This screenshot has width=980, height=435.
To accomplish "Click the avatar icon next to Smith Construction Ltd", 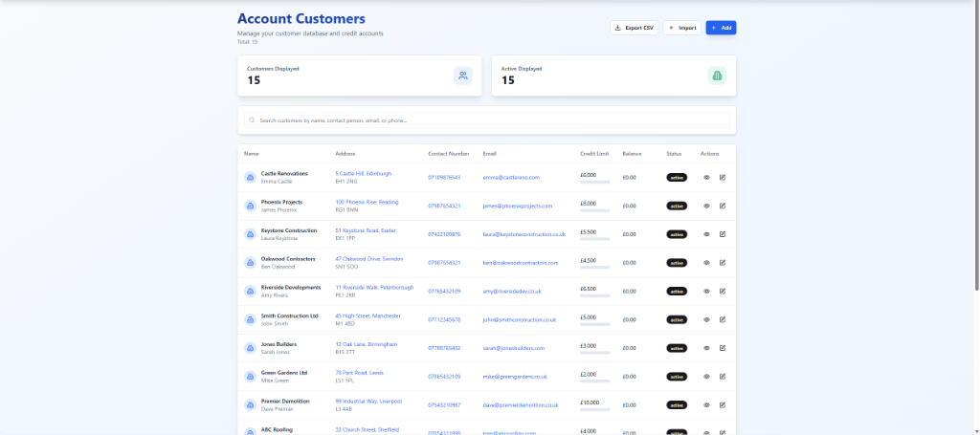I will click(x=250, y=319).
